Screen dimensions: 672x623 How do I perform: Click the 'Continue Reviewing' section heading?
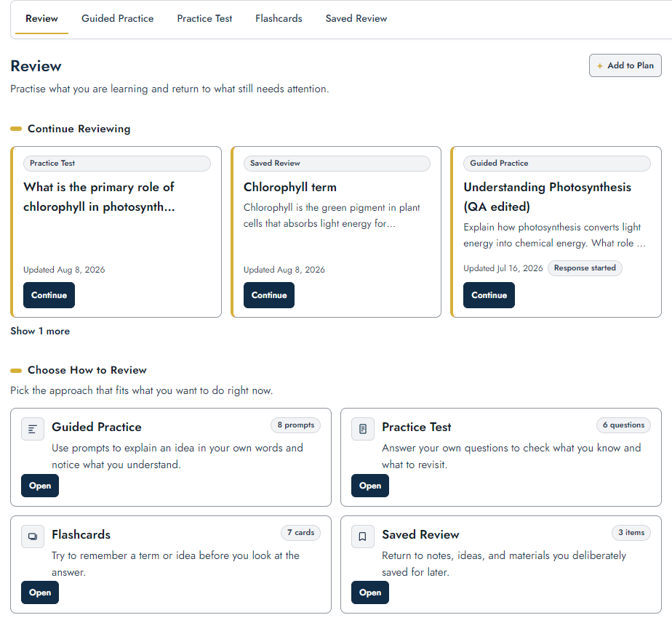point(79,129)
